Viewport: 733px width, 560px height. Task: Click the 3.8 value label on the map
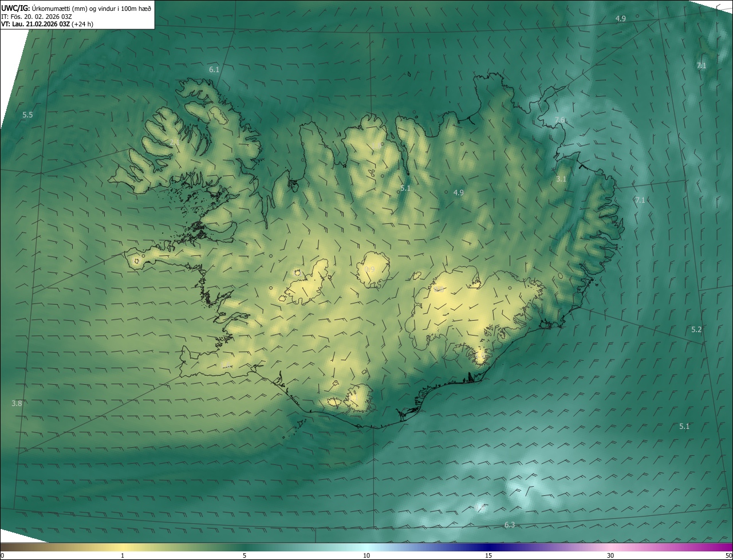tap(17, 404)
